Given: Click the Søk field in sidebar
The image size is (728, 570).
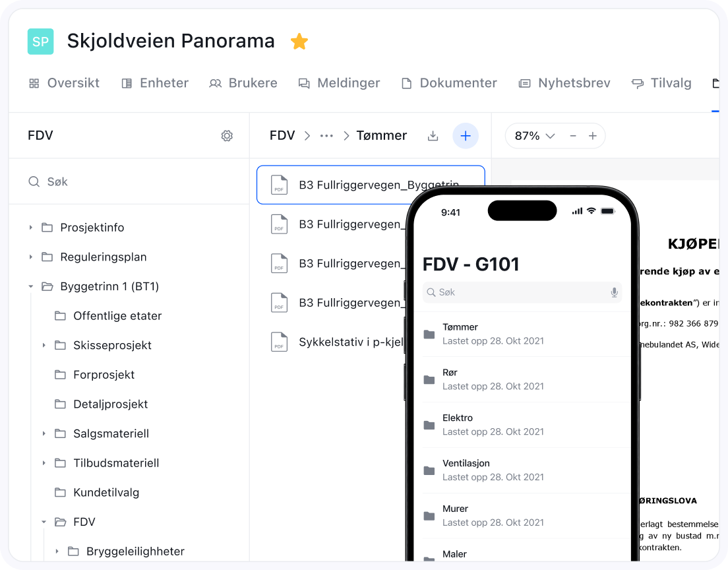Looking at the screenshot, I should point(132,181).
